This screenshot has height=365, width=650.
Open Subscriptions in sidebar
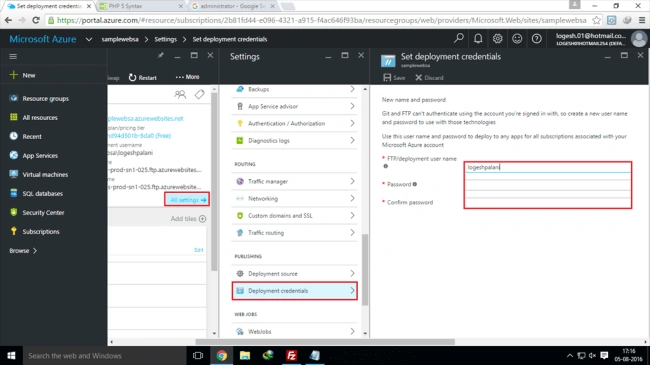(41, 231)
